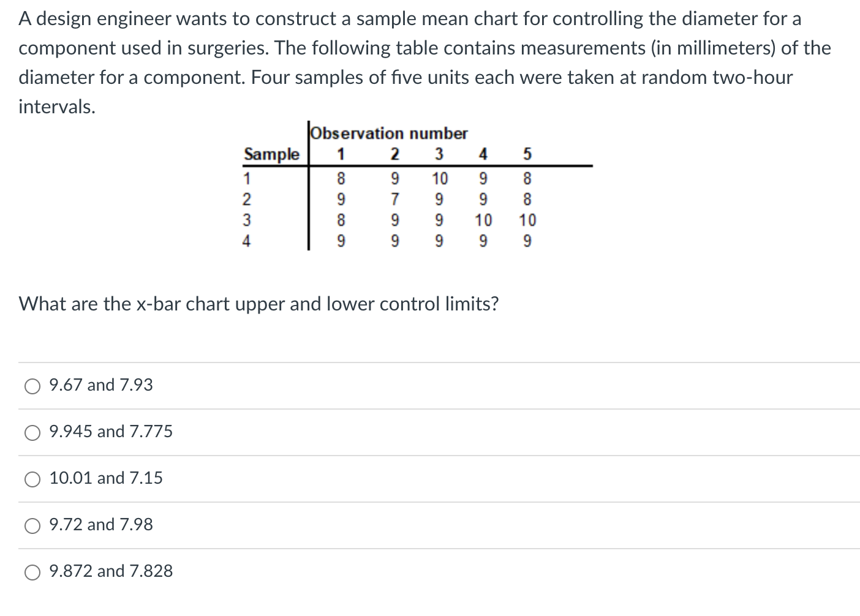Image resolution: width=860 pixels, height=616 pixels.
Task: Click the value 7 in sample row 2
Action: click(x=395, y=199)
